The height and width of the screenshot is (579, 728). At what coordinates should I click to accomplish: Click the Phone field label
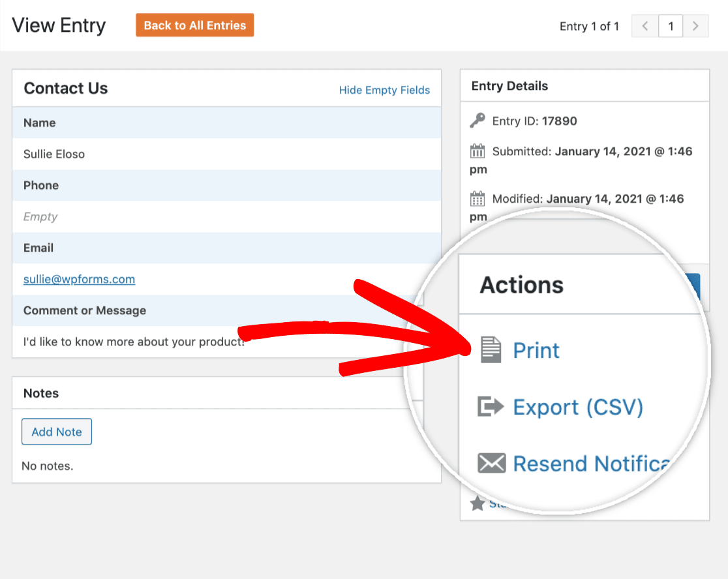41,185
